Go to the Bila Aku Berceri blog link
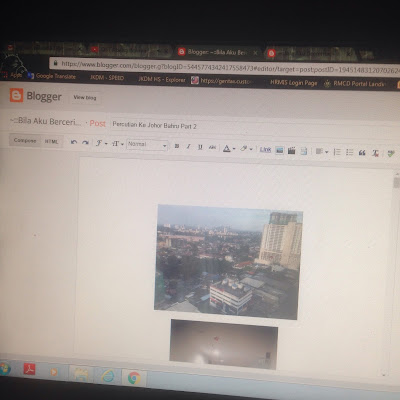Image resolution: width=400 pixels, height=400 pixels. pyautogui.click(x=45, y=121)
